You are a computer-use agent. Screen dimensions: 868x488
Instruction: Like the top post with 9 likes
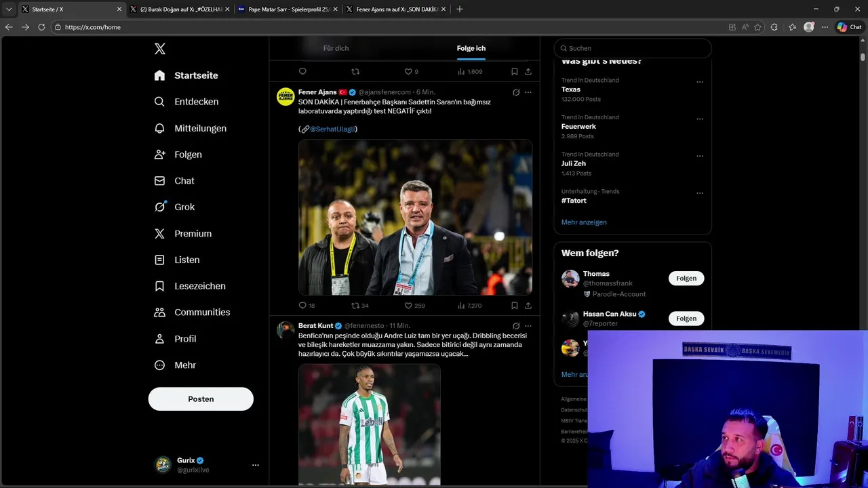408,71
